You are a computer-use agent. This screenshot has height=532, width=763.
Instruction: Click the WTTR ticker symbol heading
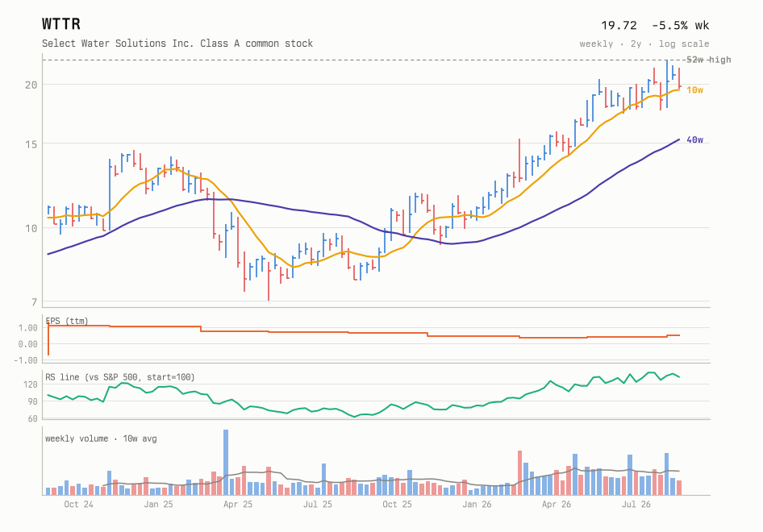(61, 24)
